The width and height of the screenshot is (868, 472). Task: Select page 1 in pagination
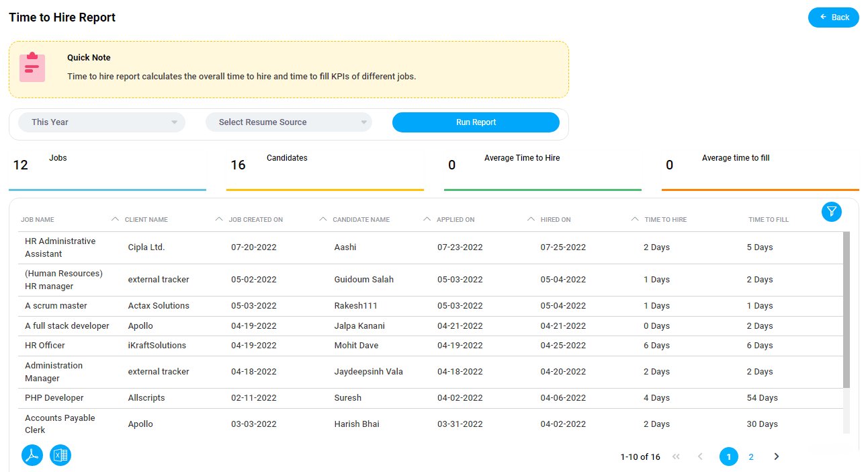[729, 457]
